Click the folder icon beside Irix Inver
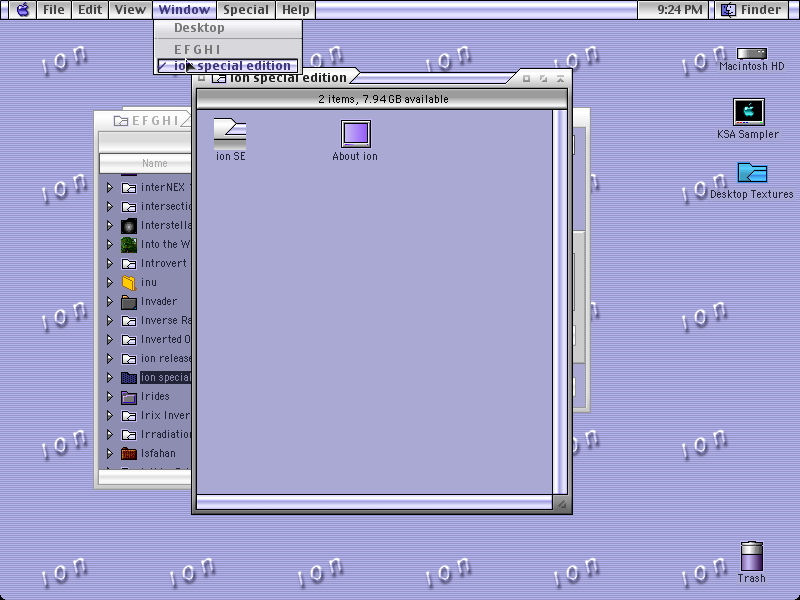Image resolution: width=800 pixels, height=600 pixels. (x=129, y=416)
